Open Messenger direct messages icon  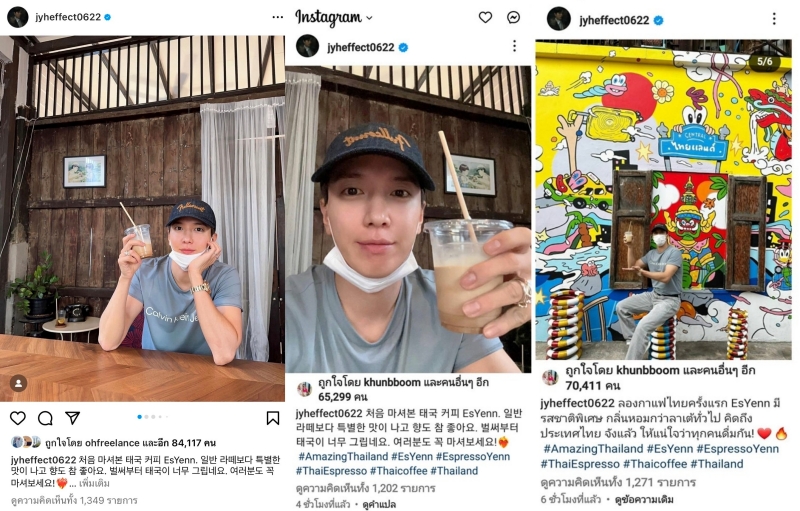(x=514, y=17)
